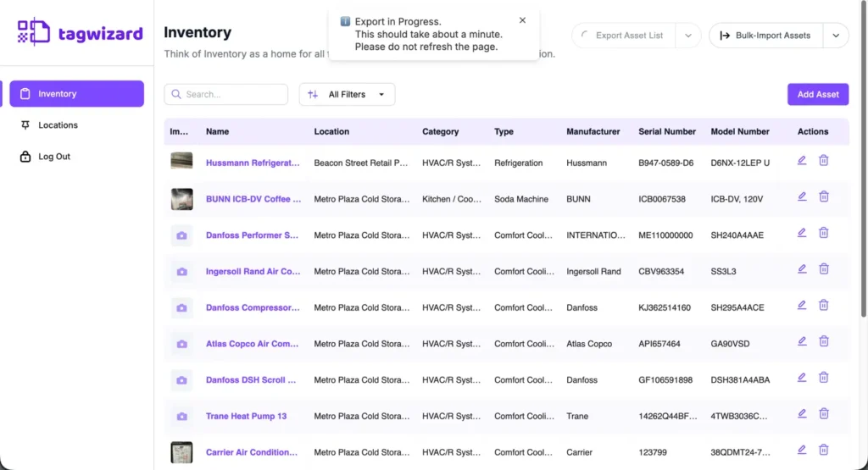Click the BUNN coffee asset thumbnail
The height and width of the screenshot is (470, 868).
click(181, 199)
